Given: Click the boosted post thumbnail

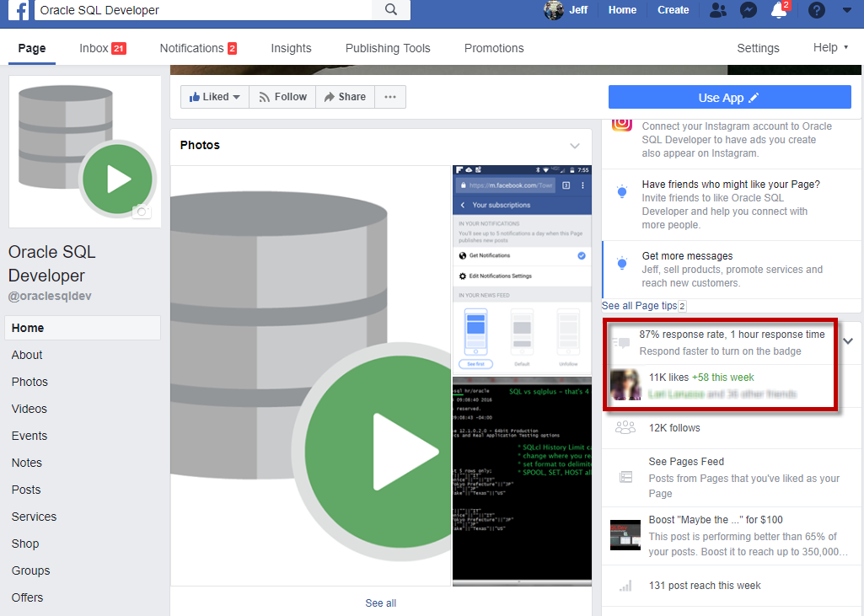Looking at the screenshot, I should (x=625, y=535).
